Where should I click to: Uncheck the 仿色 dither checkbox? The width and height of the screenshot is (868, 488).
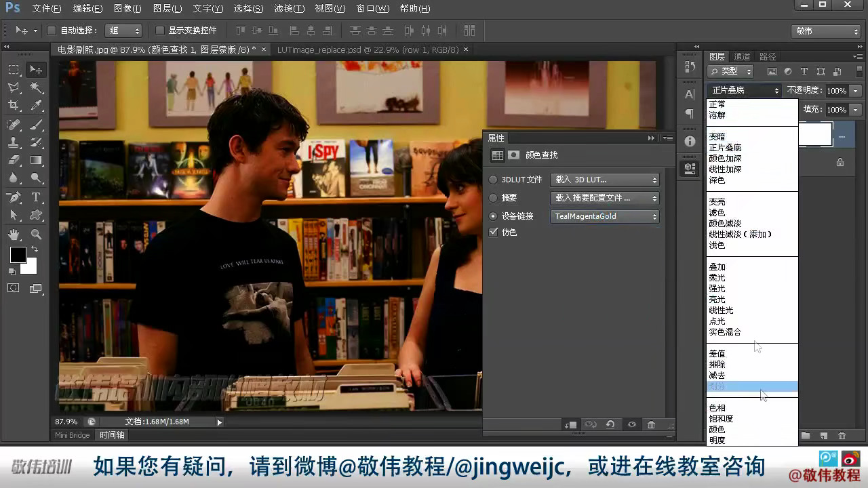493,232
